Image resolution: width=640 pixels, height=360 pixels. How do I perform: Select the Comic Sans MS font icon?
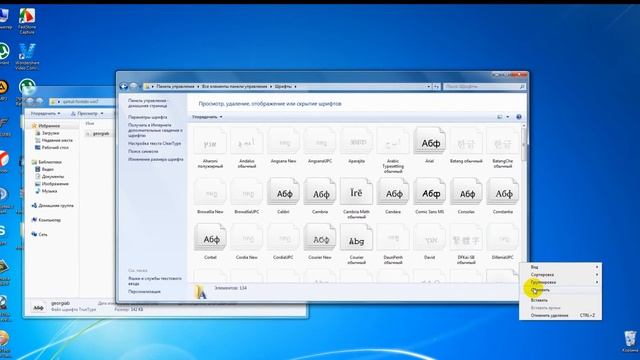coord(429,193)
